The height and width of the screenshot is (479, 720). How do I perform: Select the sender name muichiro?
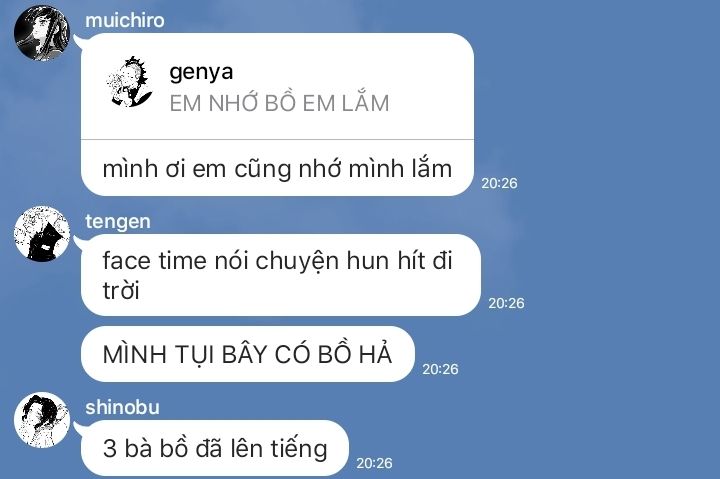[x=125, y=20]
